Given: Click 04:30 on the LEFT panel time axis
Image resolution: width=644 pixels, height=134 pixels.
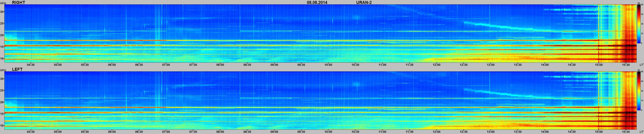Looking at the screenshot, I should pyautogui.click(x=31, y=132).
